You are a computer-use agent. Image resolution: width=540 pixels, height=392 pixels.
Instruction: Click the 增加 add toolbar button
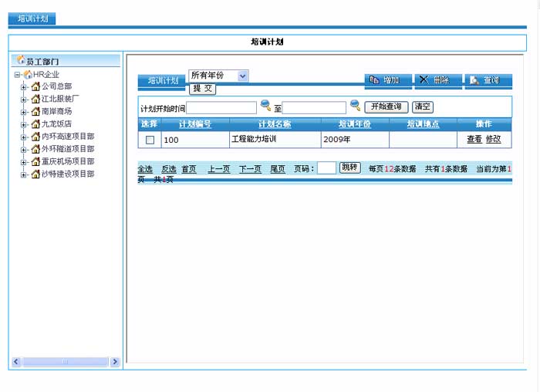385,80
